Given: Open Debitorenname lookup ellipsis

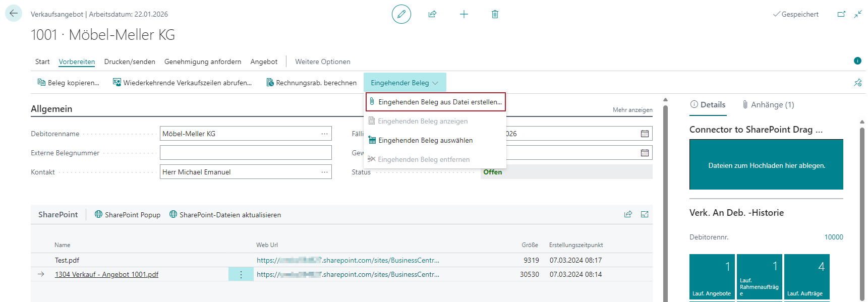Looking at the screenshot, I should 324,134.
